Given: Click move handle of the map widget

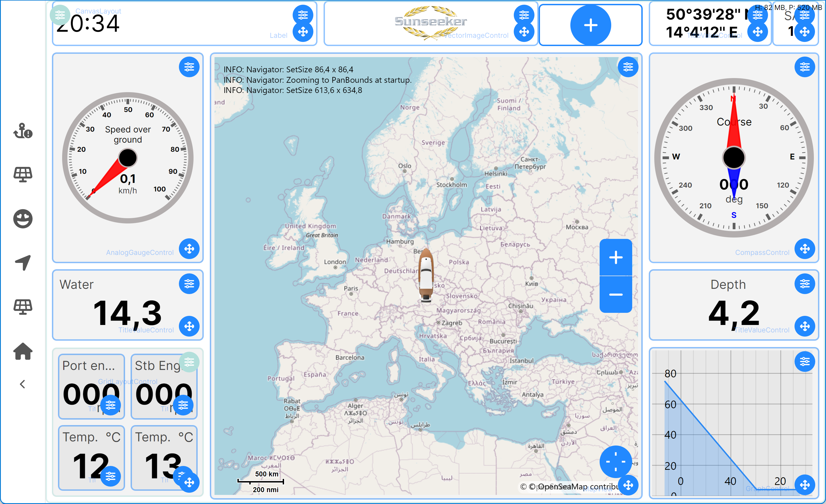Looking at the screenshot, I should 628,485.
